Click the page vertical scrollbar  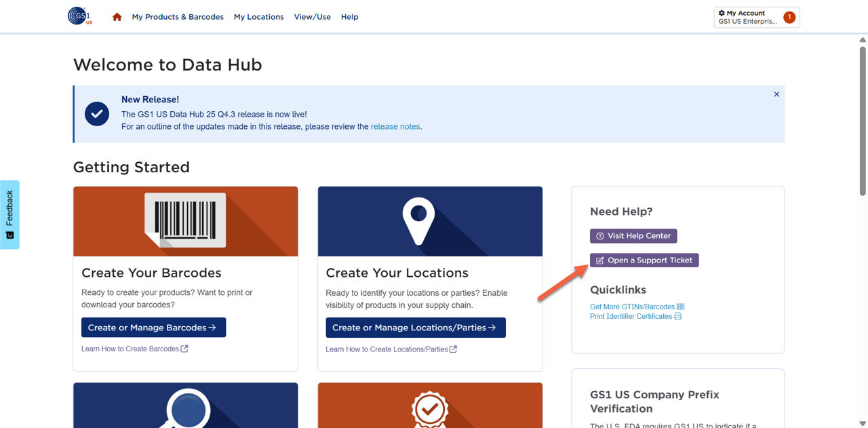pyautogui.click(x=863, y=122)
